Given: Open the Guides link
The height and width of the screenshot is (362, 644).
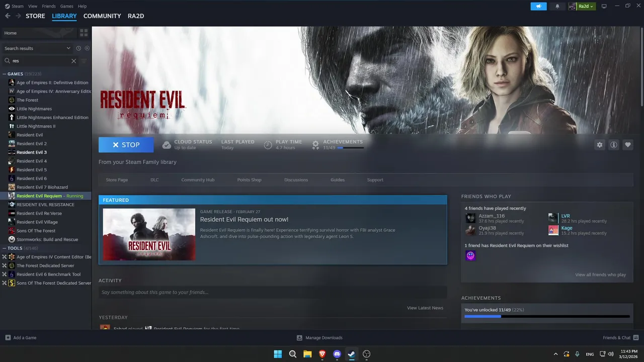Looking at the screenshot, I should point(338,180).
